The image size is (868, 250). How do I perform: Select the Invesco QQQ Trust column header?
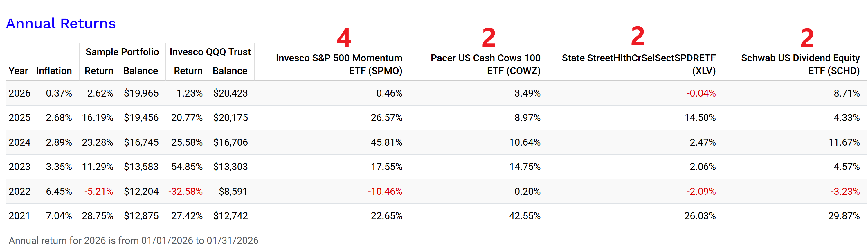(x=210, y=52)
